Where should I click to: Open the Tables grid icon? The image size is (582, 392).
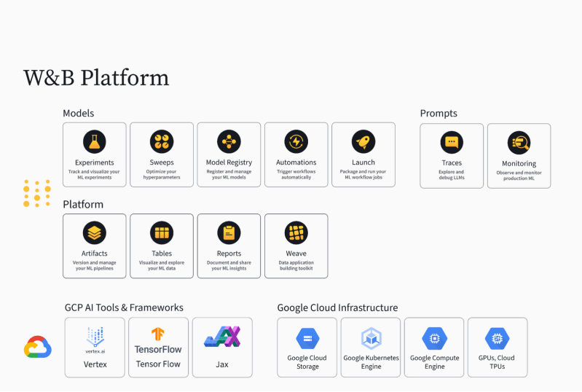click(x=162, y=232)
